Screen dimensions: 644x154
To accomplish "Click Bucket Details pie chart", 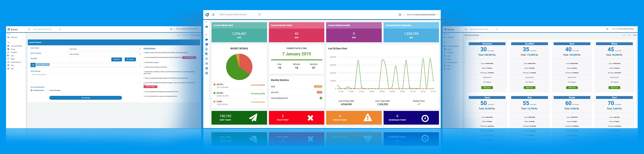I will pos(239,67).
